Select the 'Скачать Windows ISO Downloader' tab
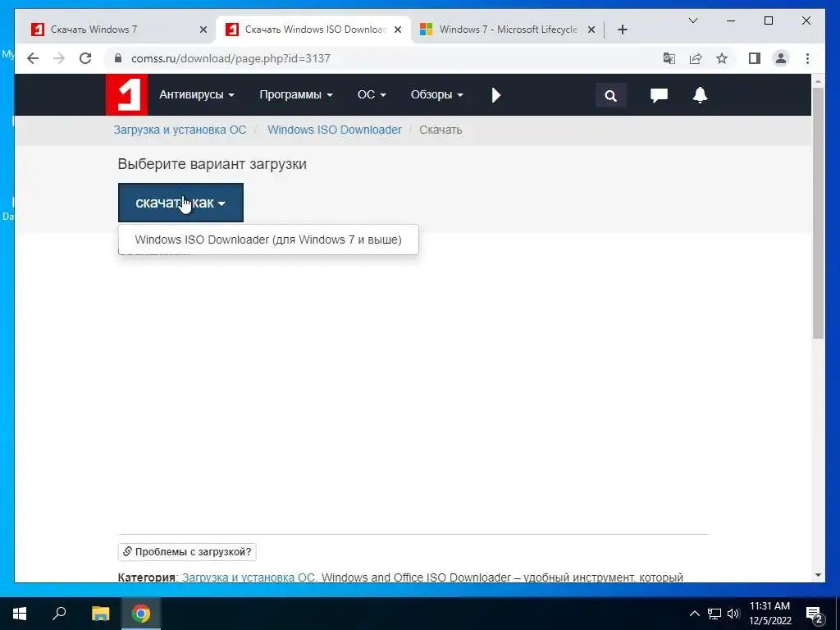The height and width of the screenshot is (630, 840). (x=313, y=30)
